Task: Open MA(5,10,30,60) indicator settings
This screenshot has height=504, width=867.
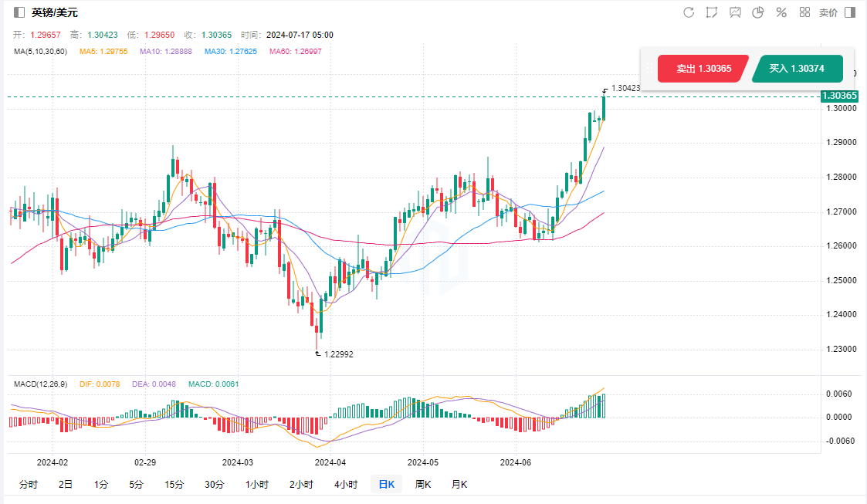Action: click(x=40, y=52)
